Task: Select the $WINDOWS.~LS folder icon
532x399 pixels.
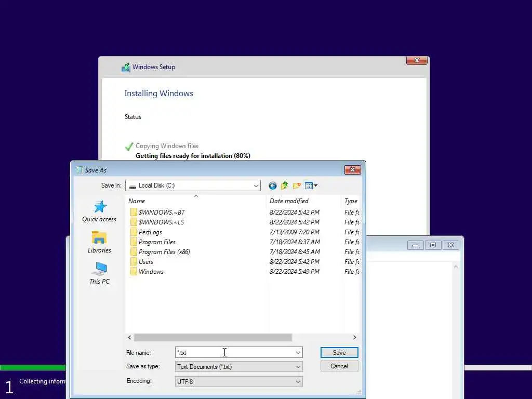Action: coord(134,222)
